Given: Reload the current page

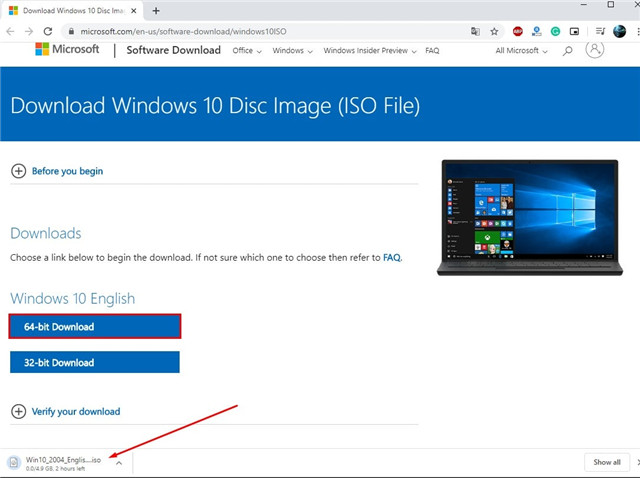Looking at the screenshot, I should 48,31.
